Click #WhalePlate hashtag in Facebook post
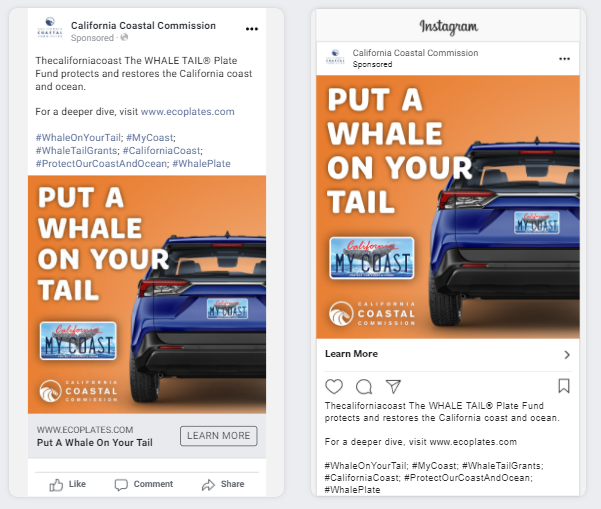This screenshot has height=509, width=601. click(202, 164)
